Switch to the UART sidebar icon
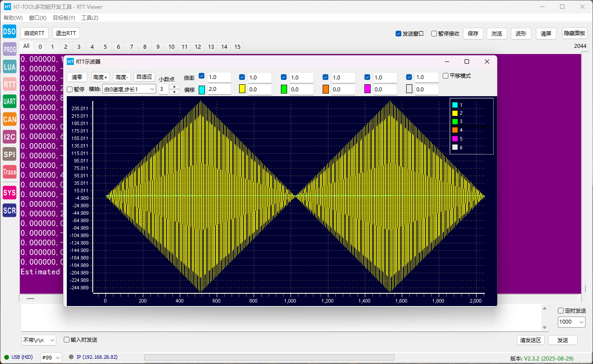 coord(9,101)
